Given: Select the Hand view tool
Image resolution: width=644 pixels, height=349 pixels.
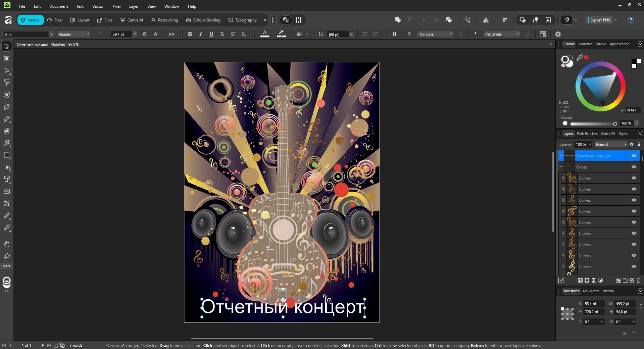Looking at the screenshot, I should 7,244.
